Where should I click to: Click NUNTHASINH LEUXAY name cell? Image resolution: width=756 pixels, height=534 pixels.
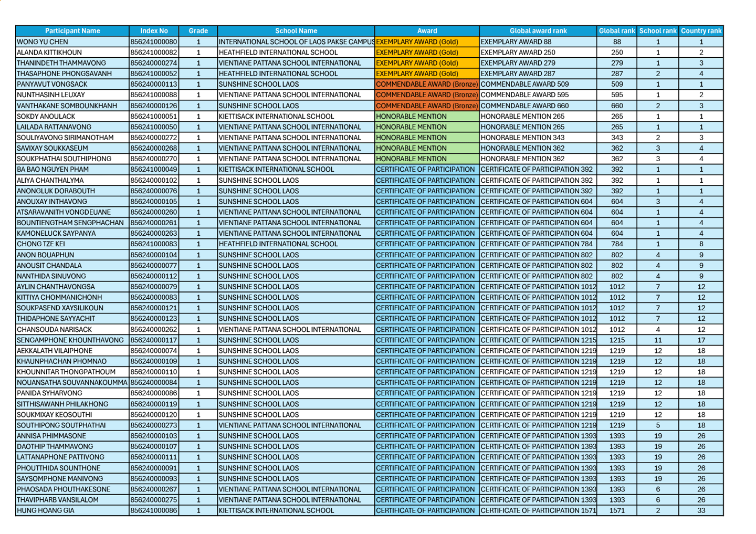point(72,95)
